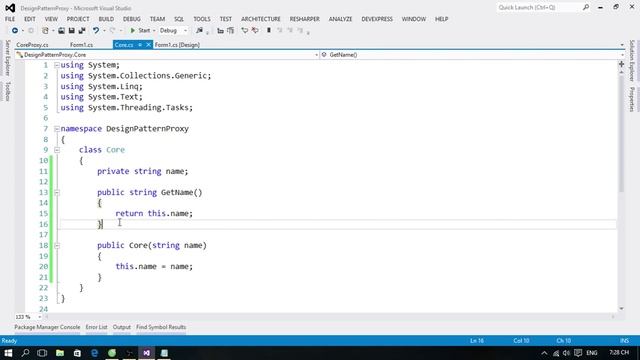Switch to the Form1.cs tab
The image size is (640, 360).
pyautogui.click(x=81, y=45)
